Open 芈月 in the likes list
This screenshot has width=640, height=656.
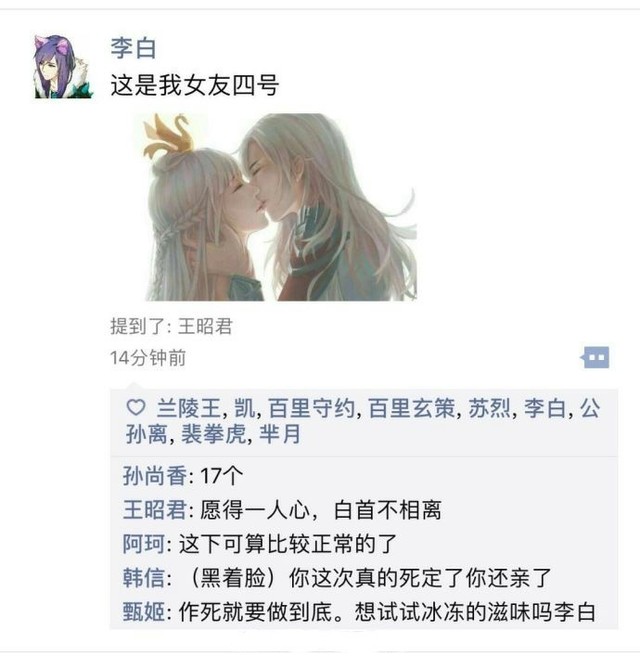pos(280,434)
